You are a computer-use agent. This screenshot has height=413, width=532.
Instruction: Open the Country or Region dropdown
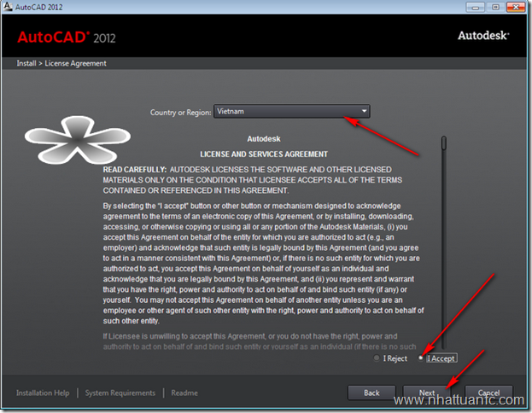coord(291,111)
